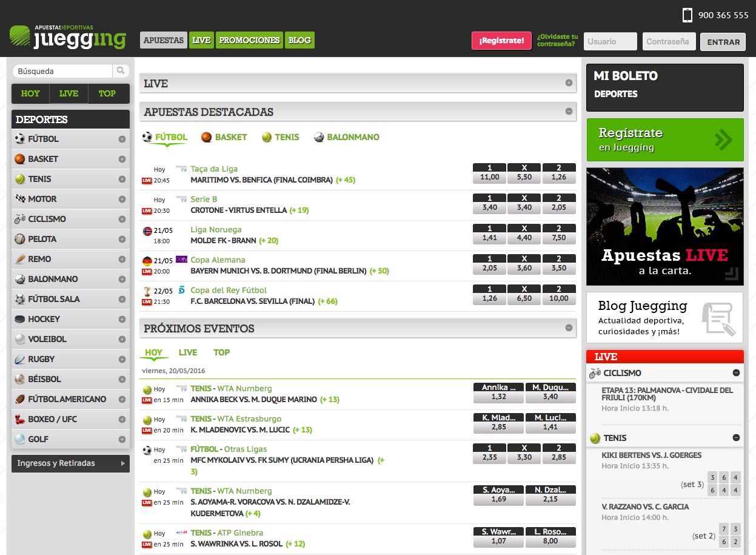
Task: Open Kiki Bertens vs J. Goerges live match
Action: [x=652, y=455]
